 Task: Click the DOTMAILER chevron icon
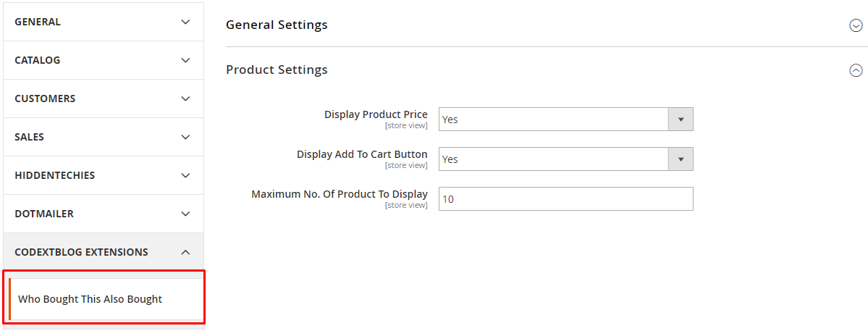[x=185, y=214]
